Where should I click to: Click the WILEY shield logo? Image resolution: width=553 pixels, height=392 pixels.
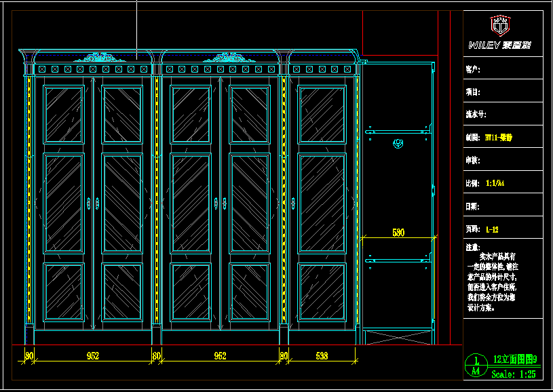point(501,26)
